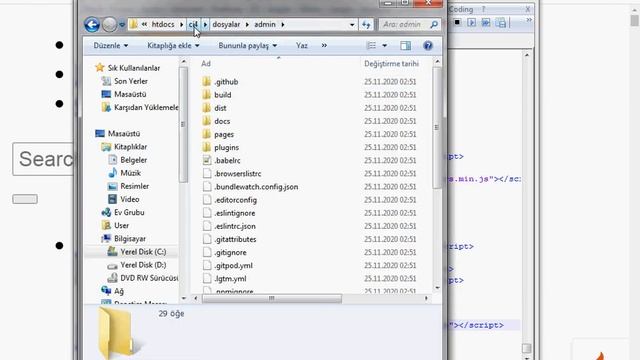Image resolution: width=640 pixels, height=360 pixels.
Task: Open Kitaplığa ekle menu
Action: pyautogui.click(x=173, y=46)
